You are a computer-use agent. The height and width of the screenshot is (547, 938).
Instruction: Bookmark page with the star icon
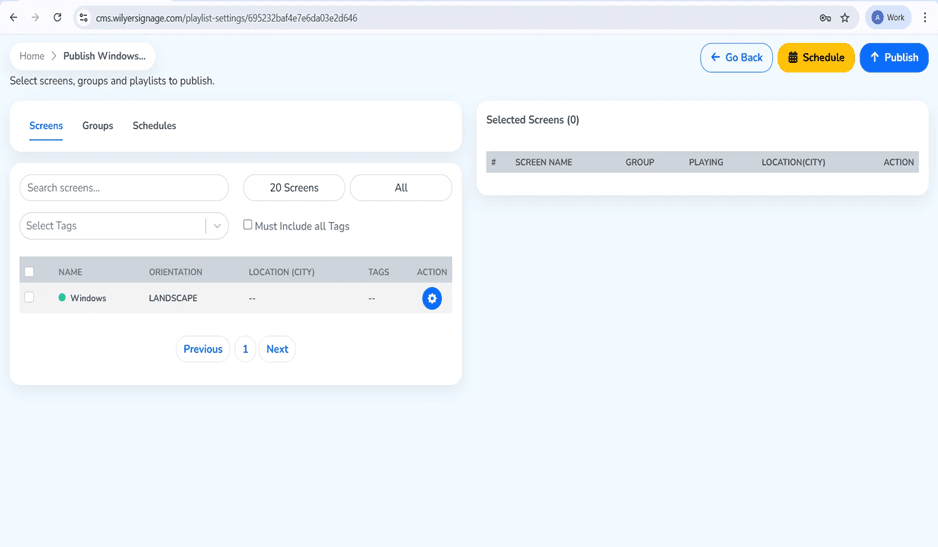pos(845,18)
